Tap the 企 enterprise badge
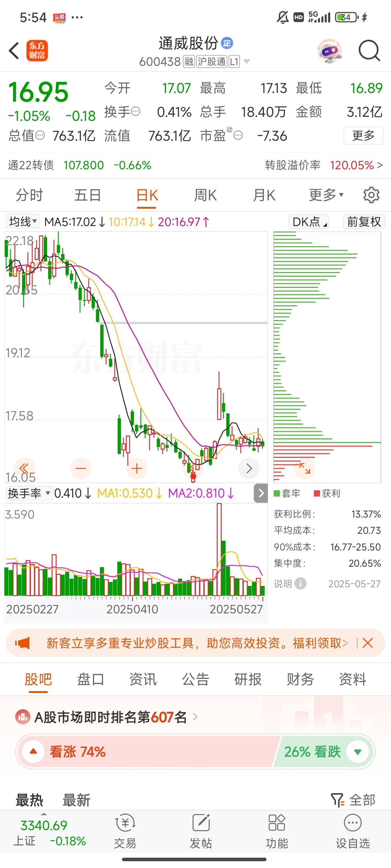The height and width of the screenshot is (868, 391). (227, 43)
